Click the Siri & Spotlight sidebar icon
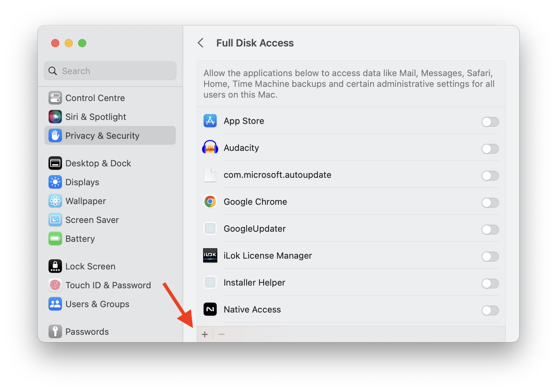557x392 pixels. tap(55, 117)
